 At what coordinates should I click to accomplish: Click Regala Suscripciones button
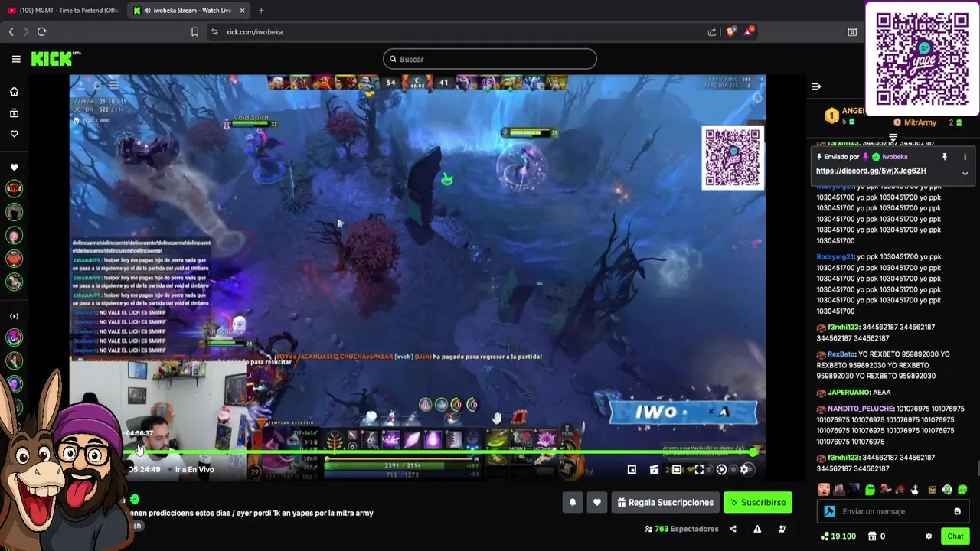[x=665, y=503]
